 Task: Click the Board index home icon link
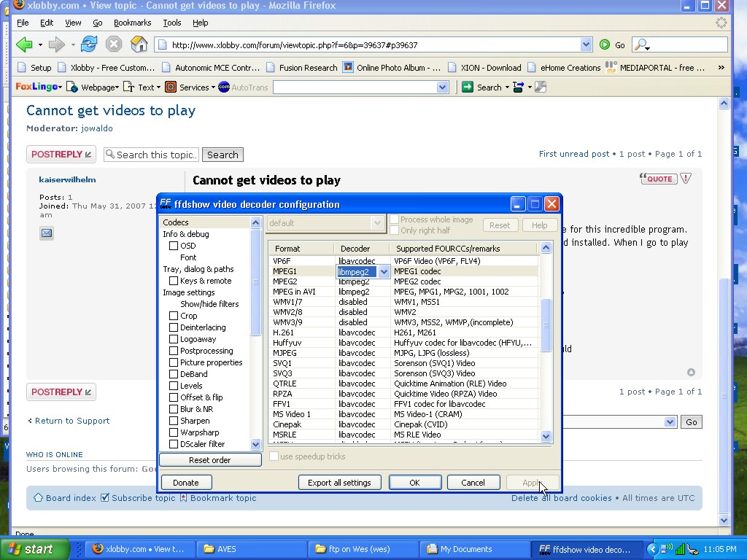[39, 497]
